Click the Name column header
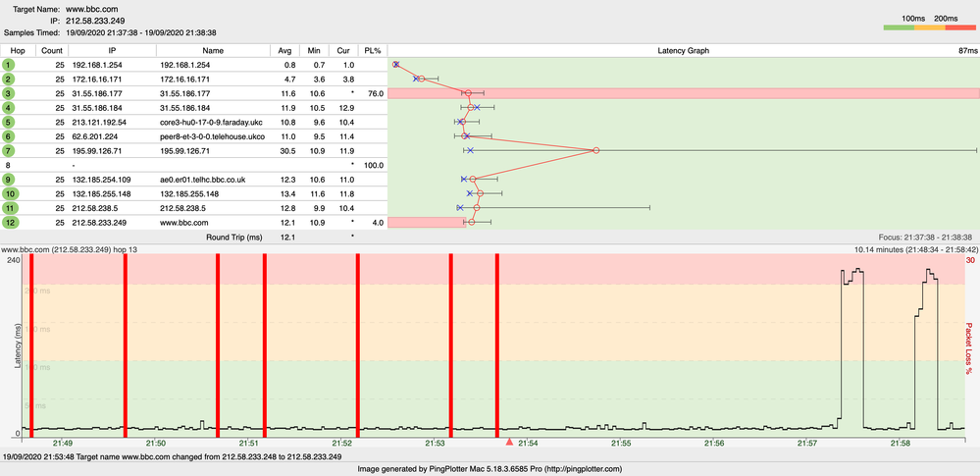 [x=213, y=49]
